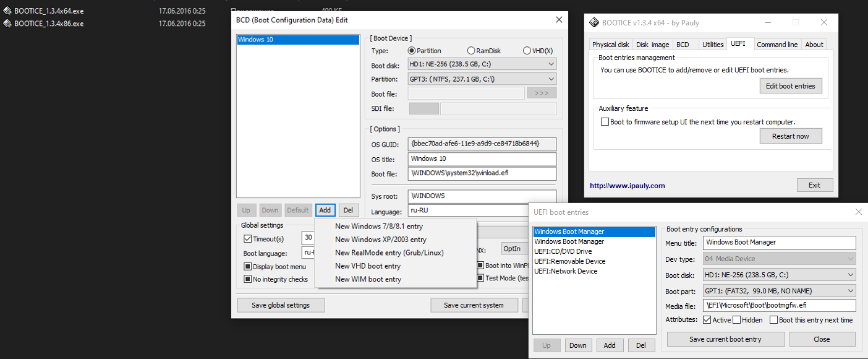Click BOOTICE title bar app icon
Screen dimensions: 868x359
[594, 23]
